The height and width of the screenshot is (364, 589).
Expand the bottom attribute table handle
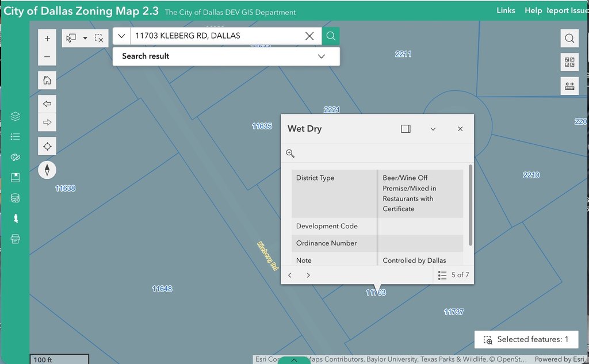pos(294,360)
